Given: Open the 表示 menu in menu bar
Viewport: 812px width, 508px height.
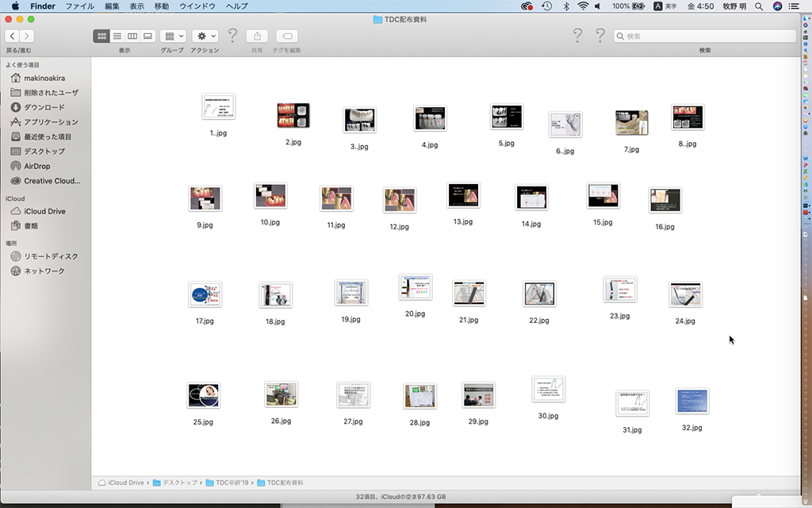Looking at the screenshot, I should pos(136,6).
